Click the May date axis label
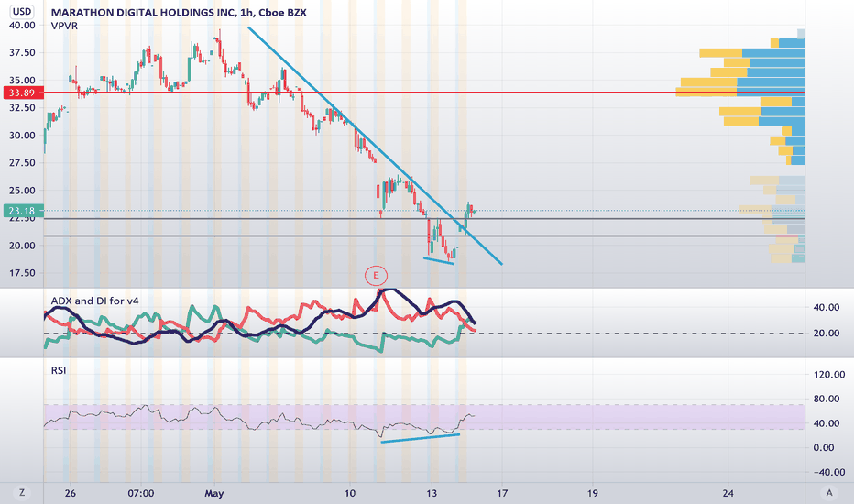854x504 pixels. pyautogui.click(x=214, y=494)
